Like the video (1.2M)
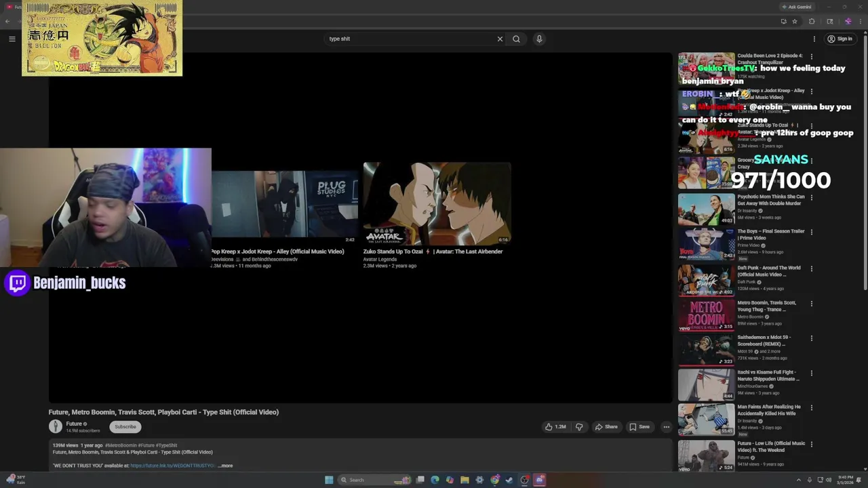868x488 pixels. [555, 427]
